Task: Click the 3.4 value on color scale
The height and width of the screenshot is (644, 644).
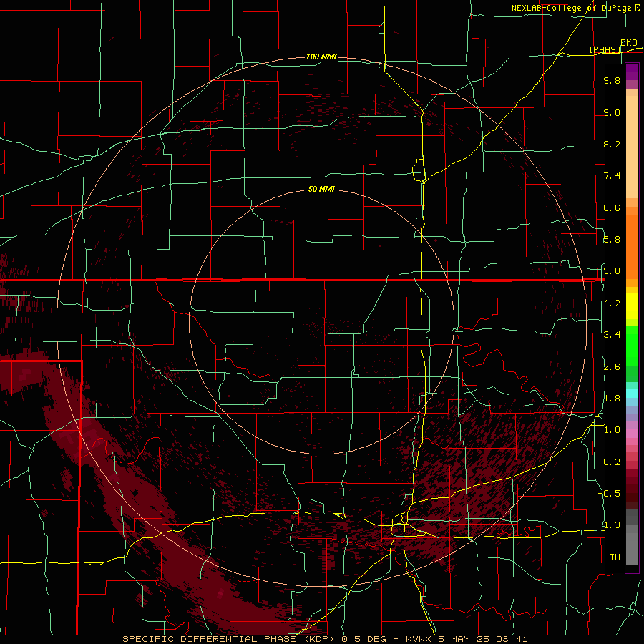Action: click(612, 335)
